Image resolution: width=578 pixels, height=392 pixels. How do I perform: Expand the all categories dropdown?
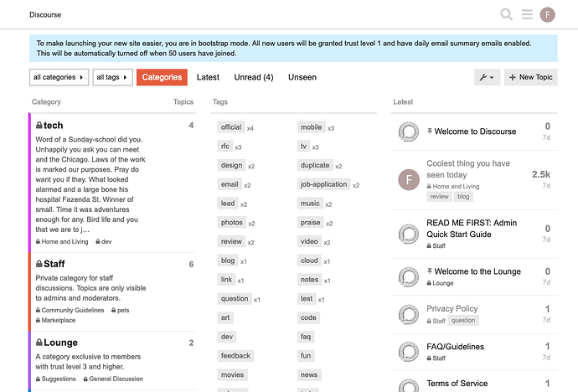59,77
